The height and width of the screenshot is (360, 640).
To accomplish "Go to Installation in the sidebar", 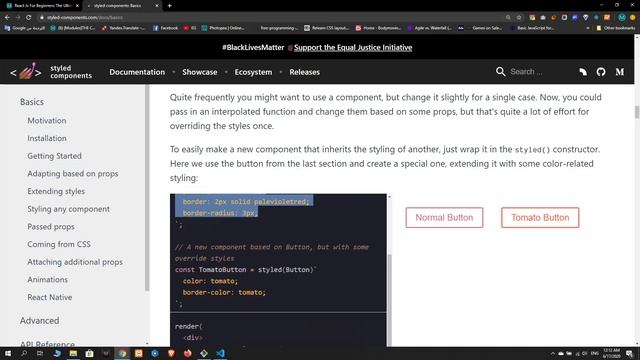I will point(47,138).
